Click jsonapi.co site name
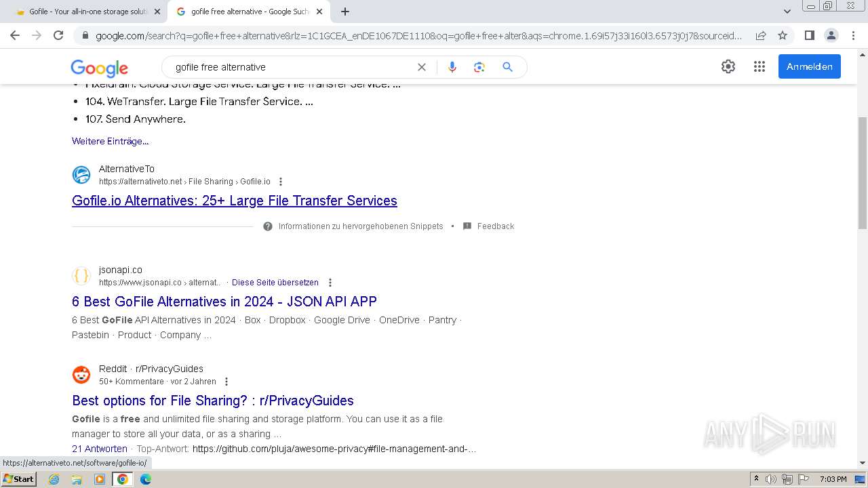The image size is (868, 488). tap(121, 270)
